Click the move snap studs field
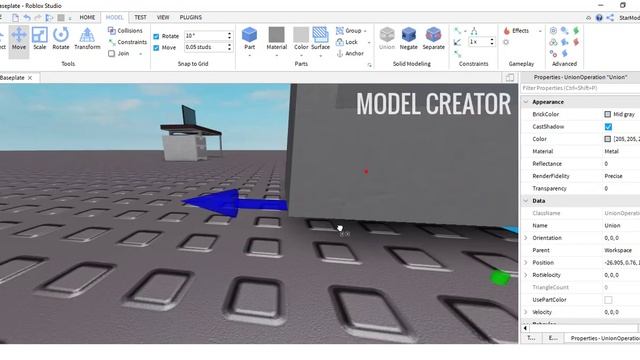 [205, 47]
